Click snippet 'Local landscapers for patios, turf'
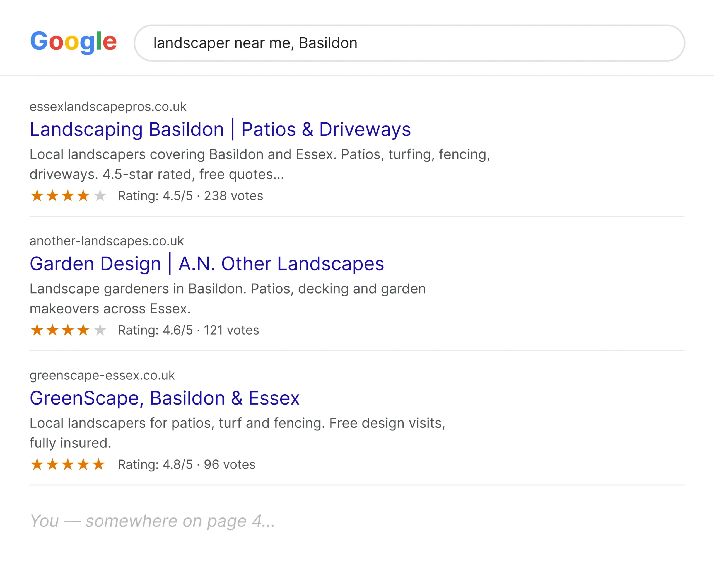 [x=238, y=433]
